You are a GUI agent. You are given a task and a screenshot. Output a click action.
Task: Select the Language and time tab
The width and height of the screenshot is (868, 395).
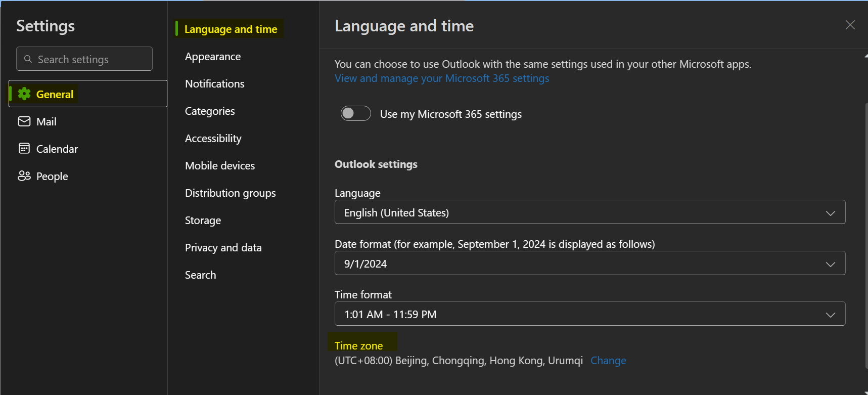231,29
